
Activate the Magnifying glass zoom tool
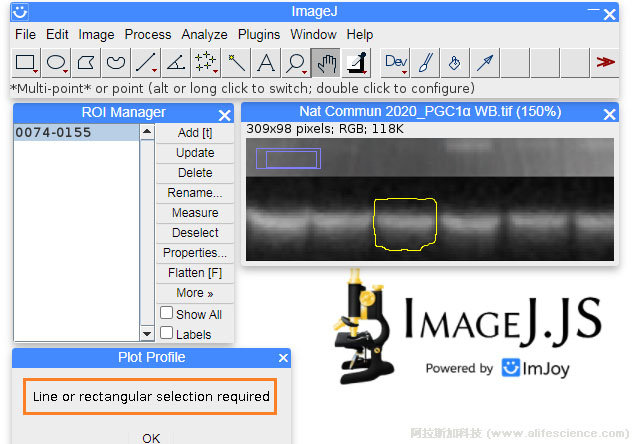click(296, 63)
